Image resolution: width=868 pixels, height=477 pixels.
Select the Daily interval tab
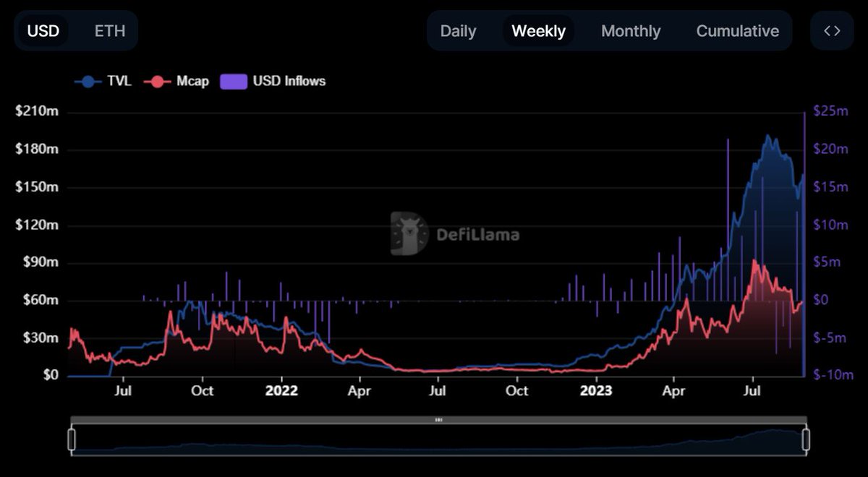coord(459,31)
